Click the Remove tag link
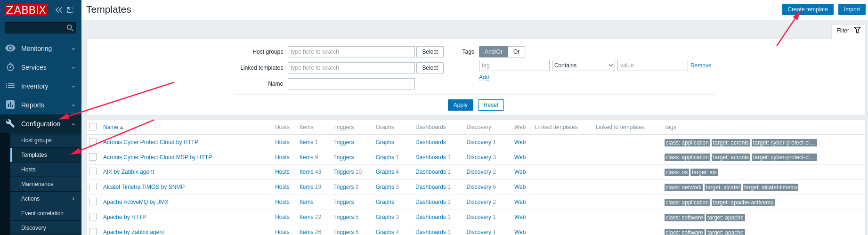The width and height of the screenshot is (868, 235). point(701,65)
